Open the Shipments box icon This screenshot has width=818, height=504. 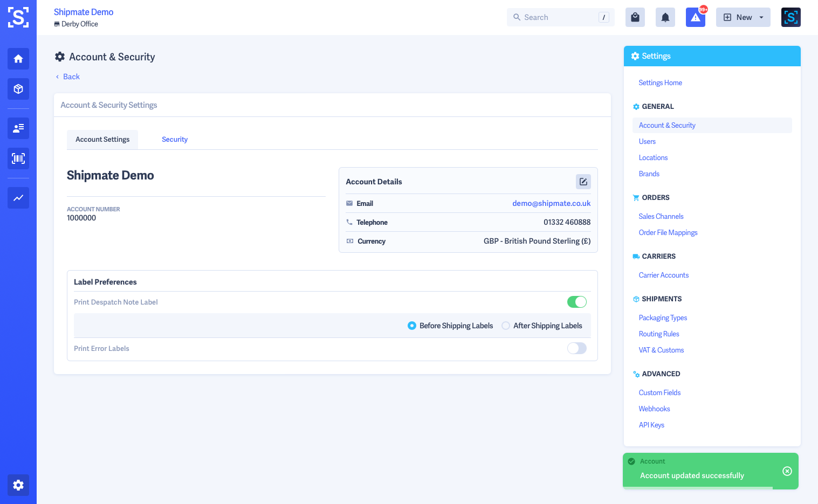(x=18, y=89)
